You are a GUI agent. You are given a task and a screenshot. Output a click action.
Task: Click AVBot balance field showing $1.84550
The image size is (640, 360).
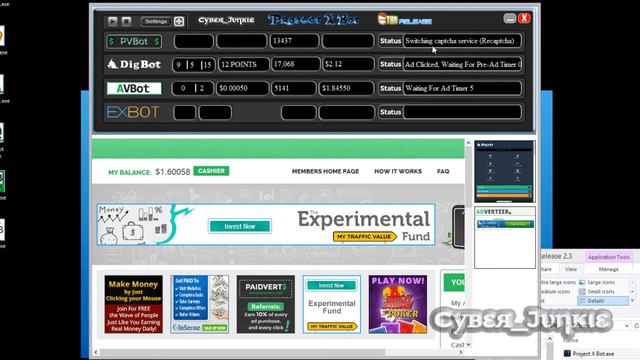tap(347, 88)
